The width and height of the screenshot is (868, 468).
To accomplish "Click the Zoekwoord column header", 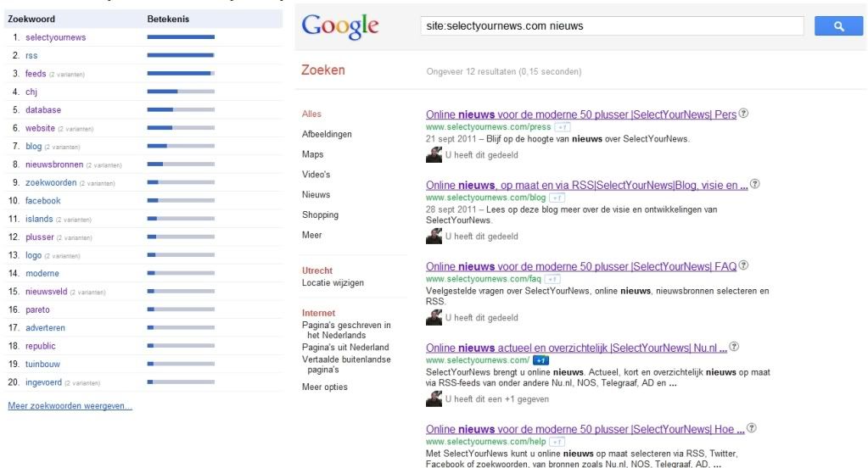I will click(31, 19).
